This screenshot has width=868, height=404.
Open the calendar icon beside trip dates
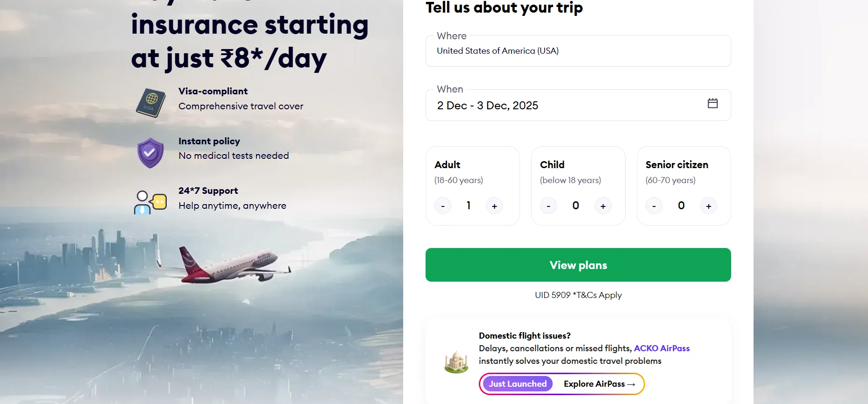(x=712, y=104)
